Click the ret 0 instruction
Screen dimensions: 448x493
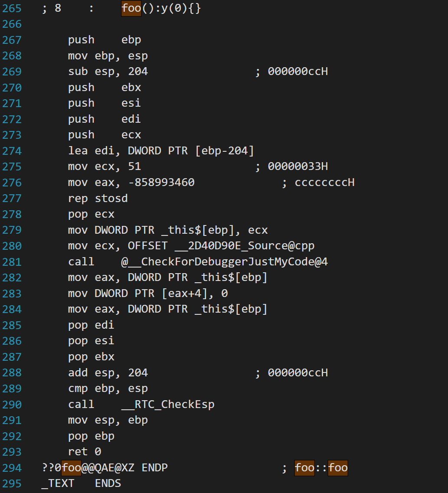pos(85,452)
